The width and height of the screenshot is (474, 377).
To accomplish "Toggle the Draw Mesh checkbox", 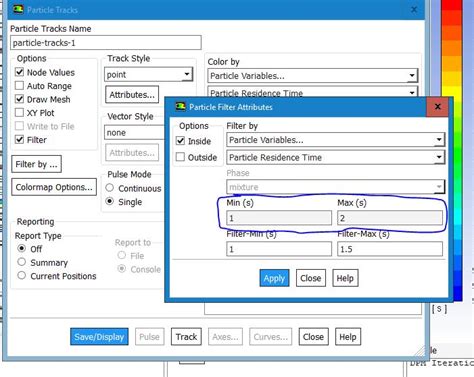I will tap(20, 99).
